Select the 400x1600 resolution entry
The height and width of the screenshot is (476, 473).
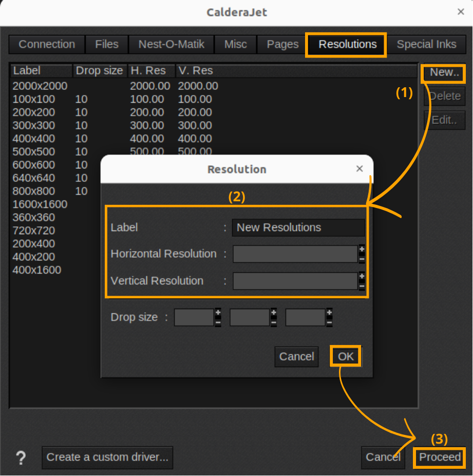(37, 270)
